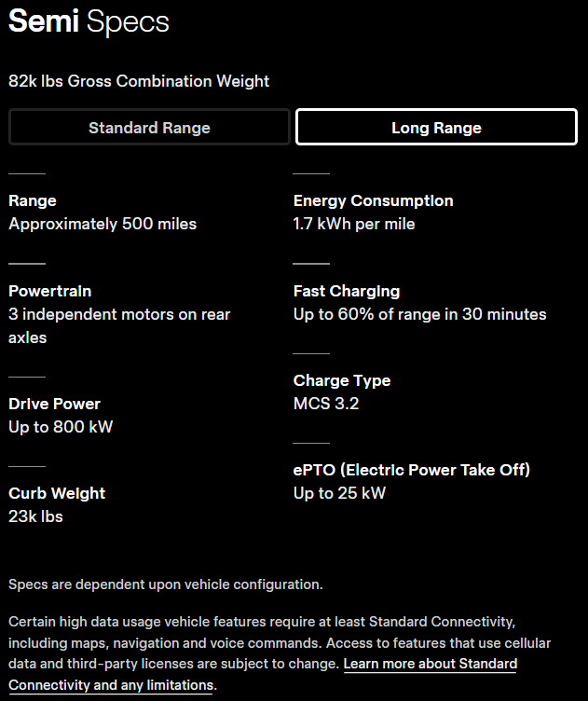Click the ePTO (Electric Power Take Off) label
Viewport: 588px width, 701px height.
pos(412,470)
